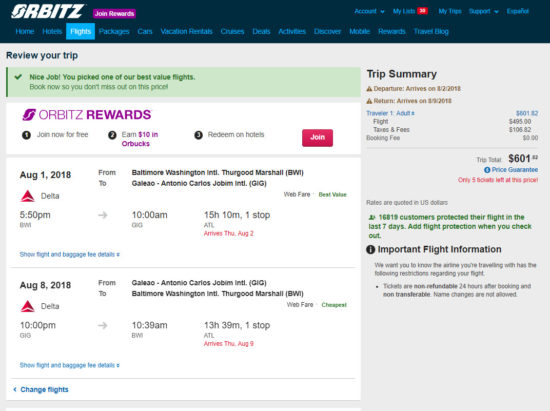Viewport: 550px width, 411px height.
Task: Click the Price Guarantee info icon
Action: coord(487,170)
